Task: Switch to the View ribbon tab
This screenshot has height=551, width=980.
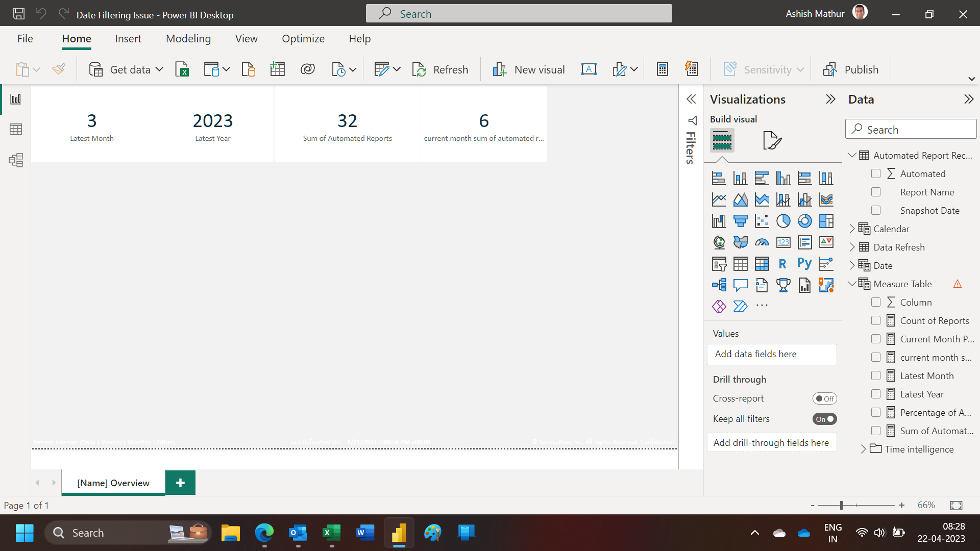Action: [x=247, y=39]
